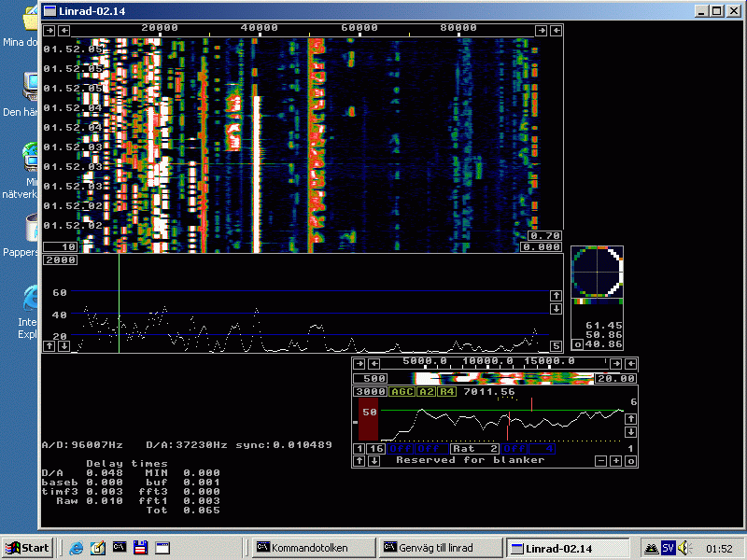747x560 pixels.
Task: Click the '5' box at the spectrum's bottom-right
Action: click(556, 346)
